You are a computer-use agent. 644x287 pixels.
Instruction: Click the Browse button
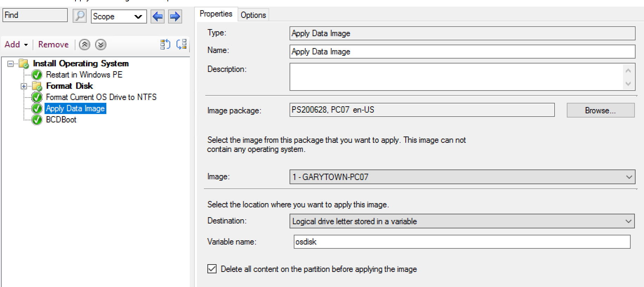coord(600,111)
